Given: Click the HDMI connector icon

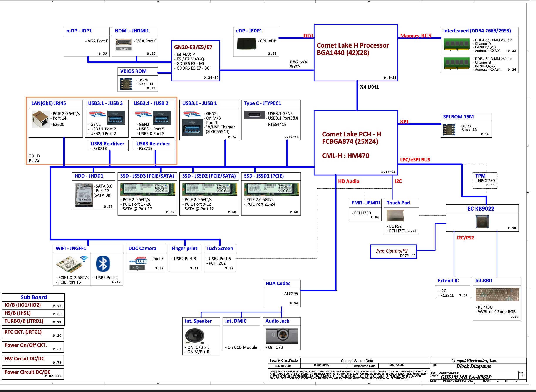Looking at the screenshot, I should 124,44.
